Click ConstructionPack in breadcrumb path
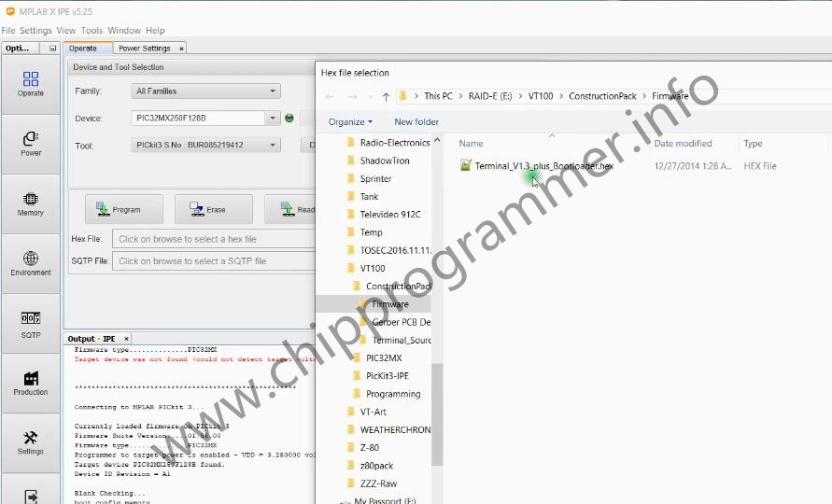The height and width of the screenshot is (504, 832). pyautogui.click(x=602, y=96)
